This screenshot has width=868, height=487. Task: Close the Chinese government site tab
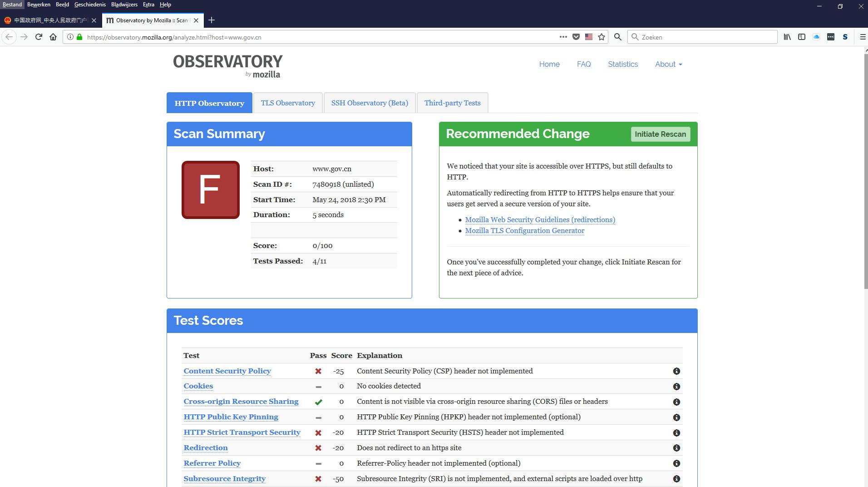point(94,20)
